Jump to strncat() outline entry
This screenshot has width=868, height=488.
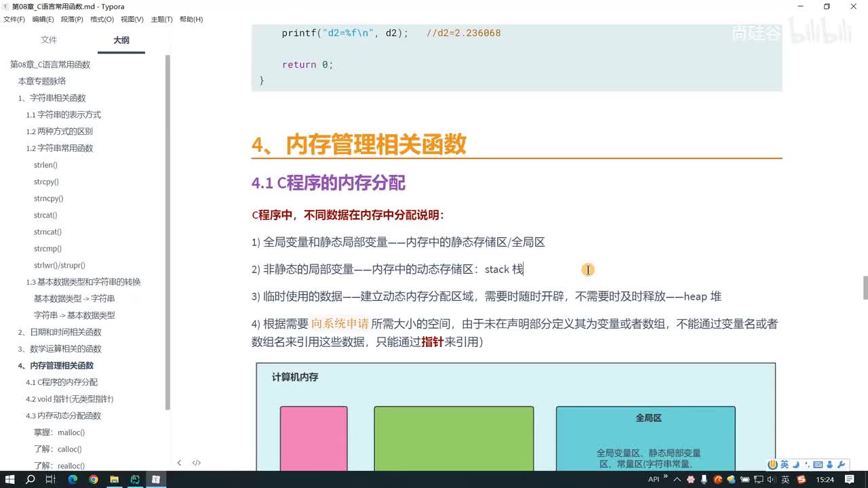tap(47, 232)
